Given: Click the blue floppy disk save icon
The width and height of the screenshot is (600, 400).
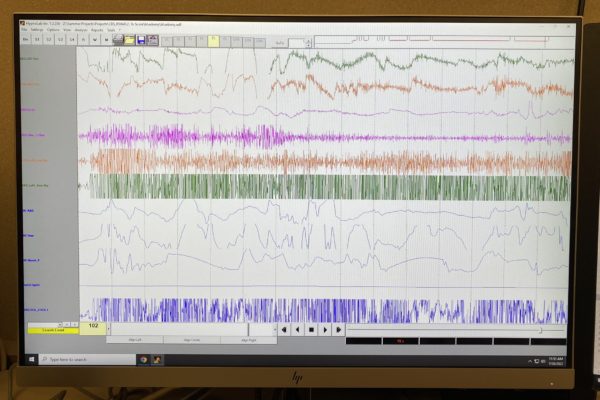Looking at the screenshot, I should pos(141,40).
